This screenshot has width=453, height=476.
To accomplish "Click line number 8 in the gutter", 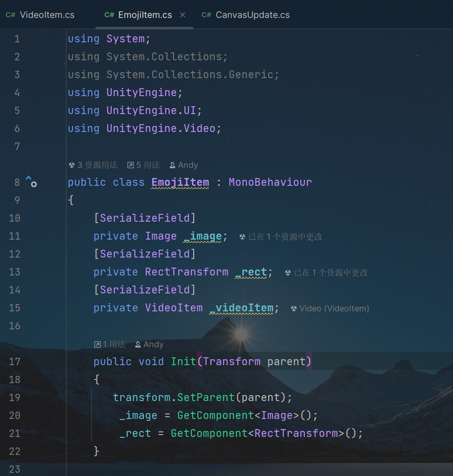I will click(x=17, y=182).
